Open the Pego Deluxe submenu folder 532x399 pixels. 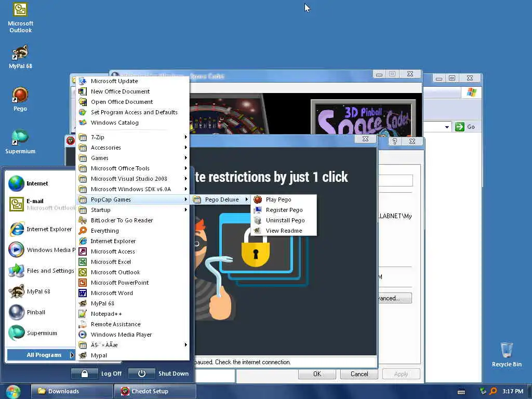click(221, 199)
